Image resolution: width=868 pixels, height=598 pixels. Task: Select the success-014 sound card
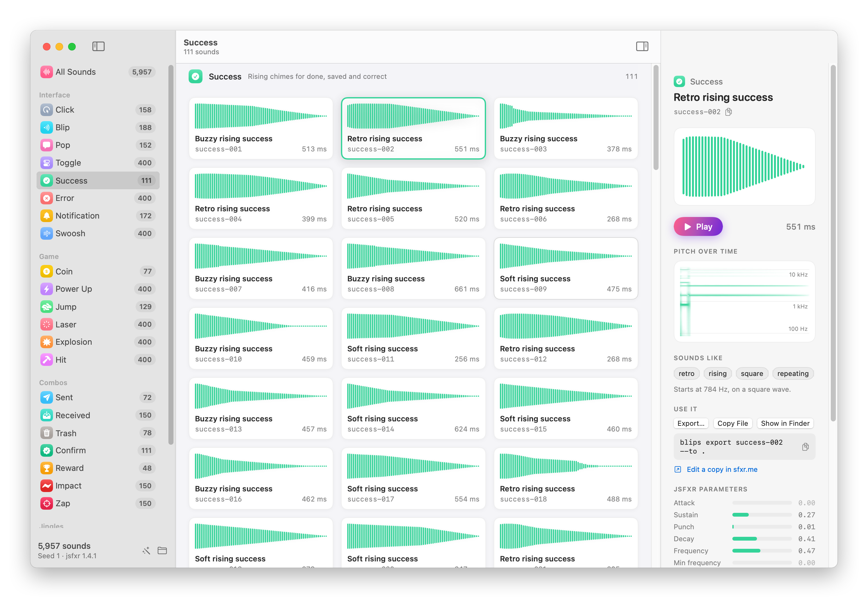(x=413, y=408)
